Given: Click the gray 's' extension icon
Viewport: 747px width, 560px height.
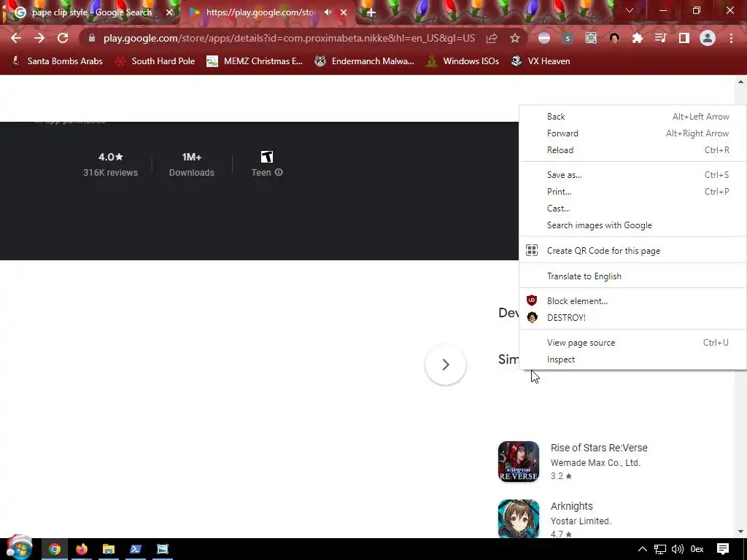Looking at the screenshot, I should pos(568,38).
